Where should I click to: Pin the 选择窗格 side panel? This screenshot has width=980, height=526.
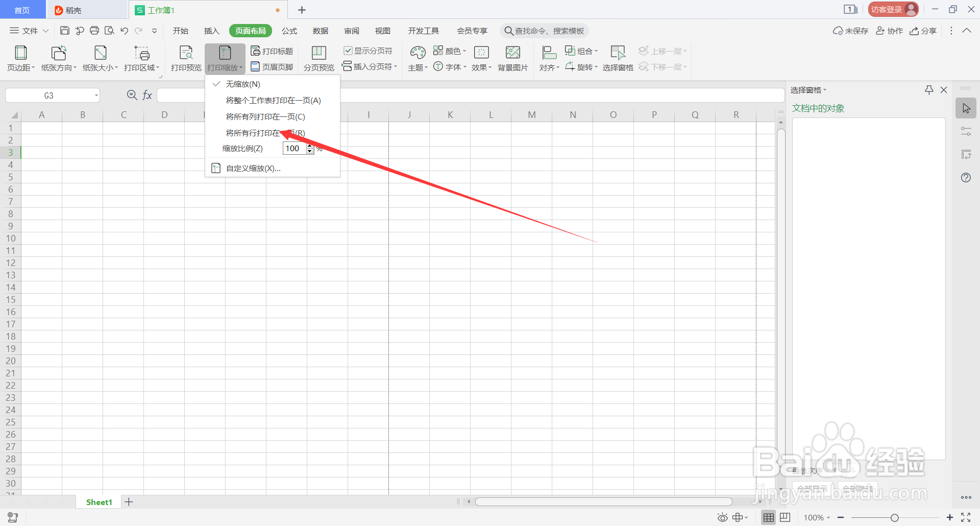pyautogui.click(x=929, y=90)
